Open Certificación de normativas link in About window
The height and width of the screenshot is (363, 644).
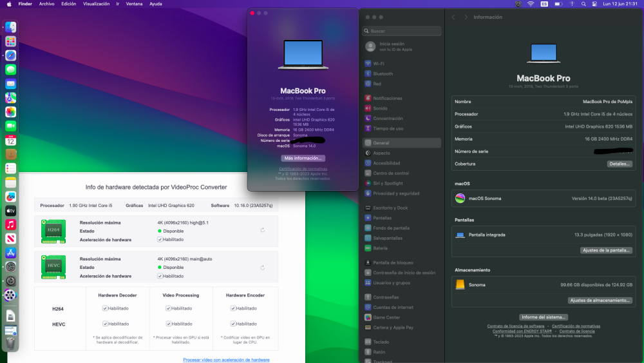[303, 168]
